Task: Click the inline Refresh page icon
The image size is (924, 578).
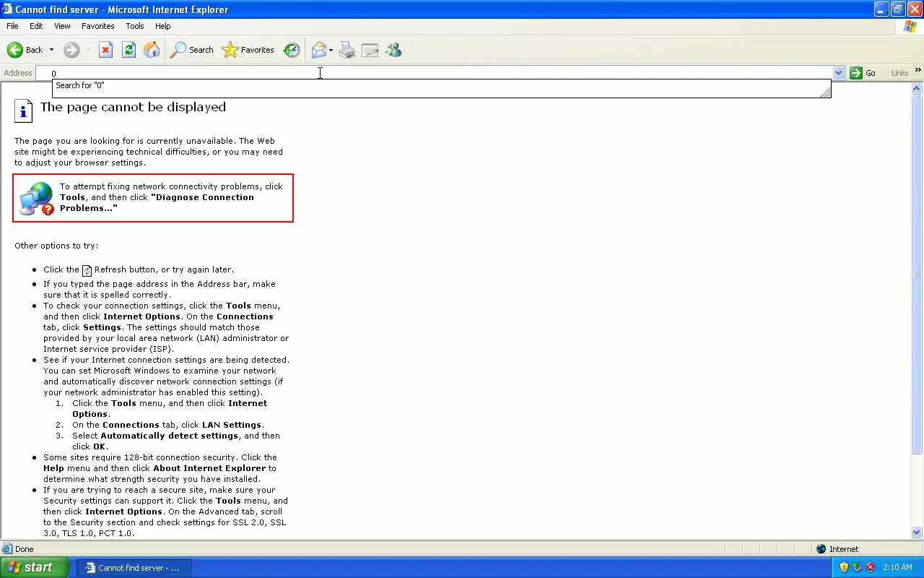Action: coord(87,270)
